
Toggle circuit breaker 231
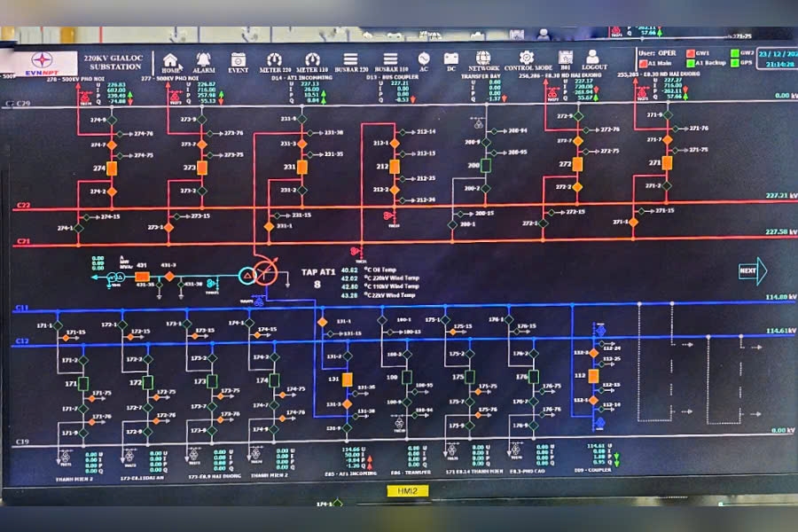(x=302, y=167)
